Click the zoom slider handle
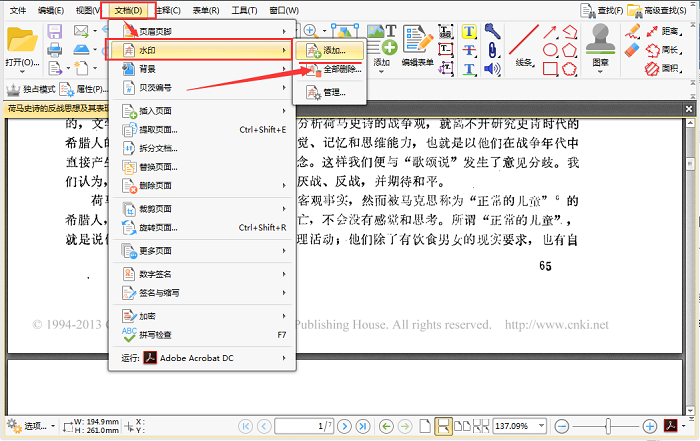 pyautogui.click(x=608, y=426)
